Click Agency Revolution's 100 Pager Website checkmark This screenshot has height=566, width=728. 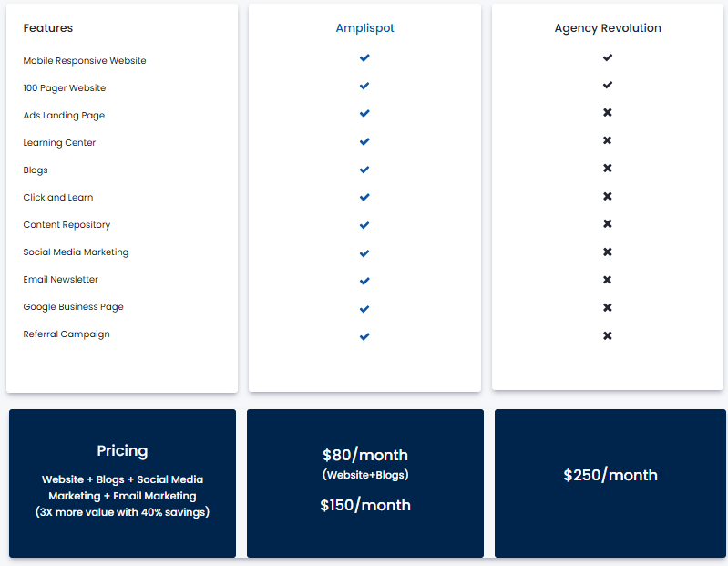point(608,85)
